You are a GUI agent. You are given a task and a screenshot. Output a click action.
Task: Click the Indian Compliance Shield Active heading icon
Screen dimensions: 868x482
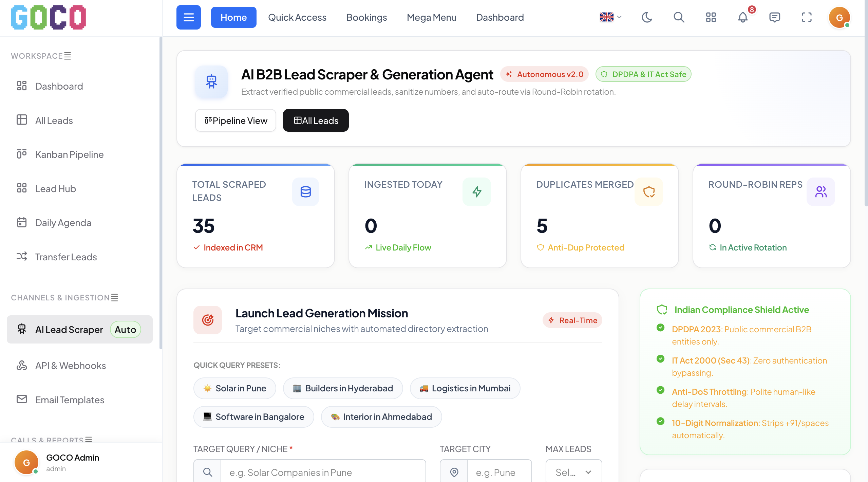[x=662, y=310]
